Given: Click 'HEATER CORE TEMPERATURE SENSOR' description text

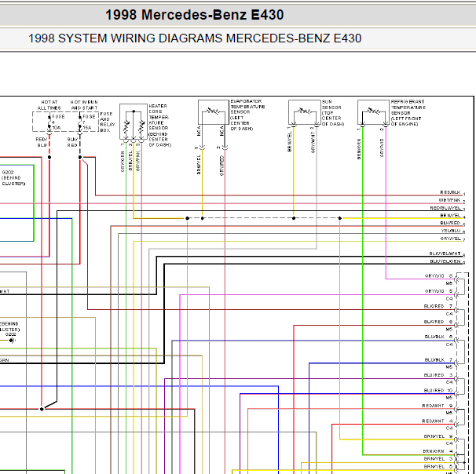Looking at the screenshot, I should tap(159, 126).
